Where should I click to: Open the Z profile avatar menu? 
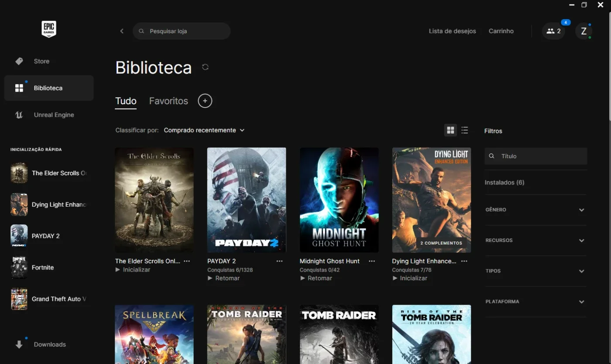click(584, 31)
